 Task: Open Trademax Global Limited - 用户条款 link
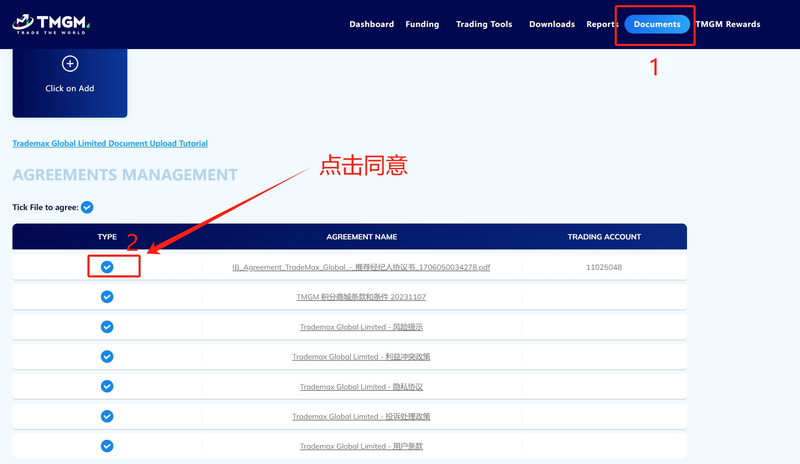[361, 446]
